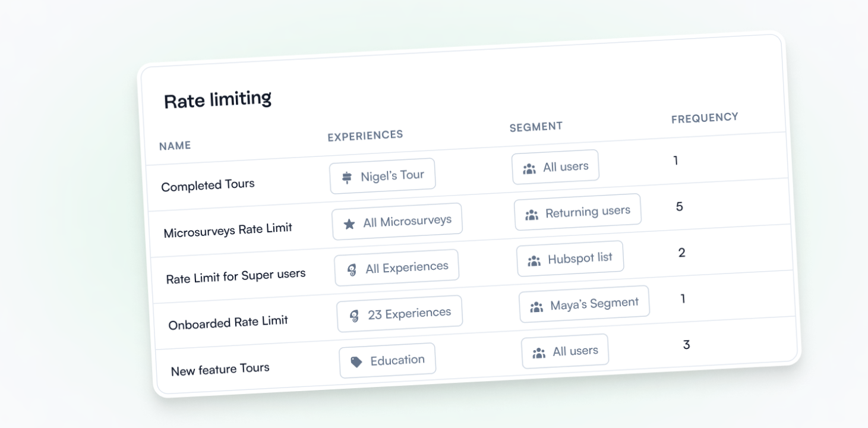Click the Segment column header

click(x=536, y=127)
